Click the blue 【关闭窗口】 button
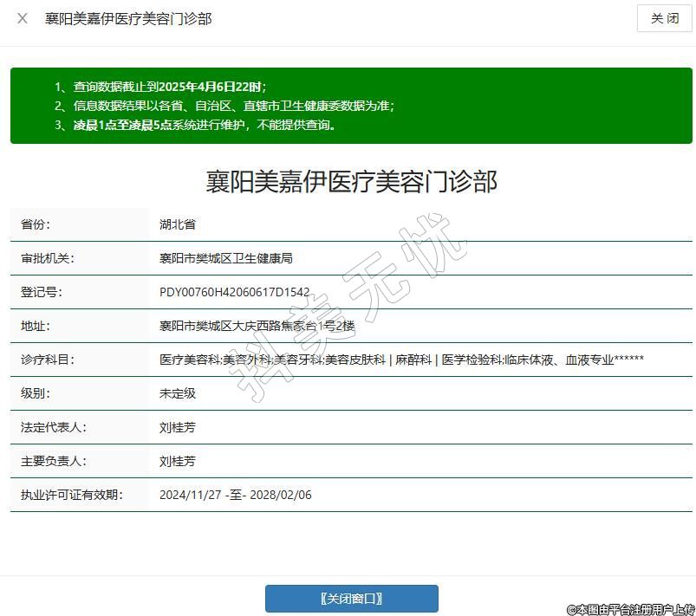 351,599
